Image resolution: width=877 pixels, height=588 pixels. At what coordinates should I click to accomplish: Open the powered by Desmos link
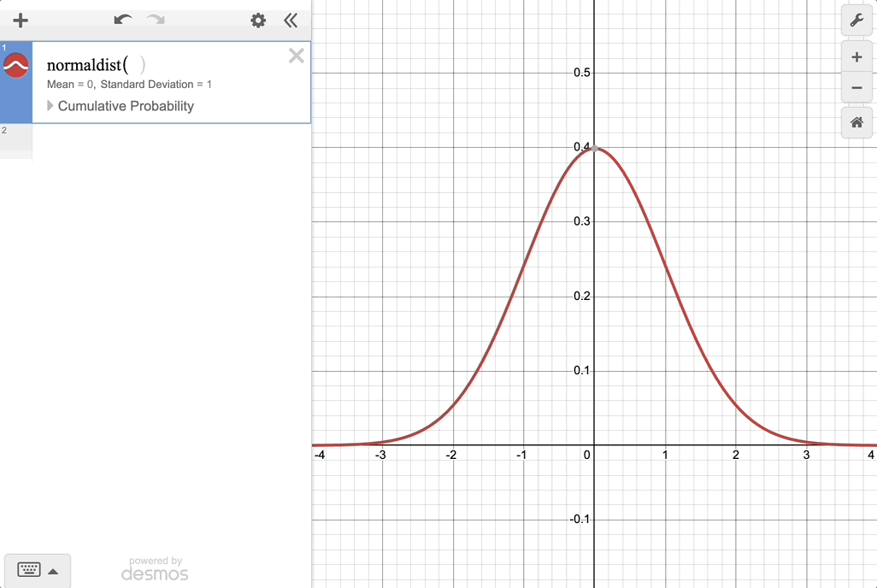pos(155,568)
